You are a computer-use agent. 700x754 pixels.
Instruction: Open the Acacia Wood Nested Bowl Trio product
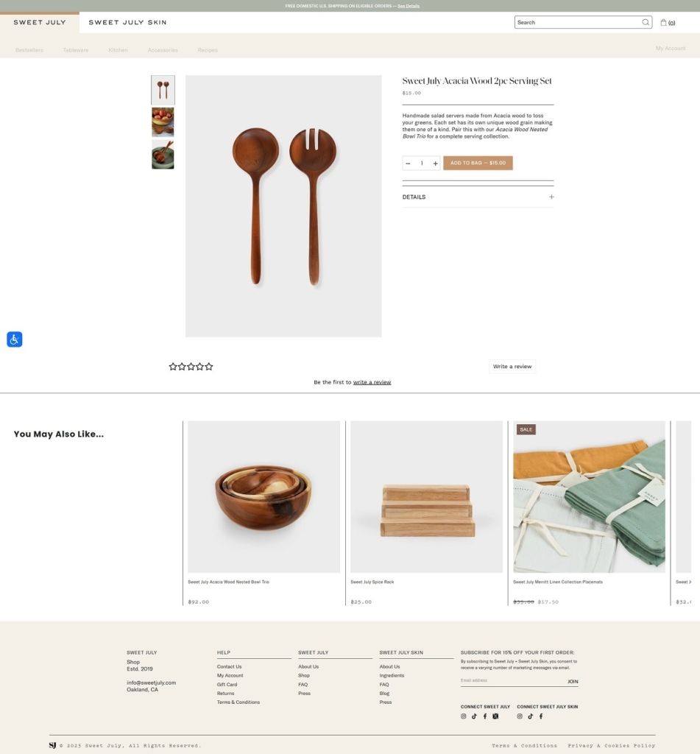(x=264, y=497)
